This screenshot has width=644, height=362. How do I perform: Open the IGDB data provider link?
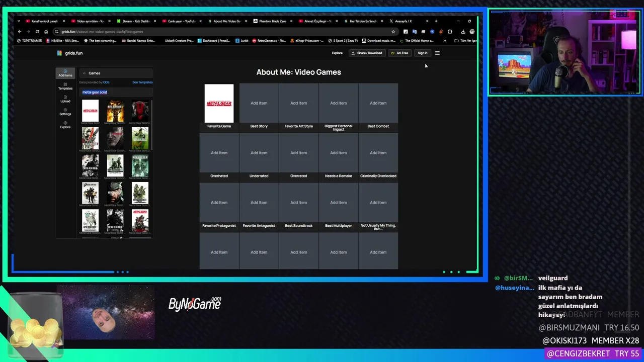click(x=106, y=82)
